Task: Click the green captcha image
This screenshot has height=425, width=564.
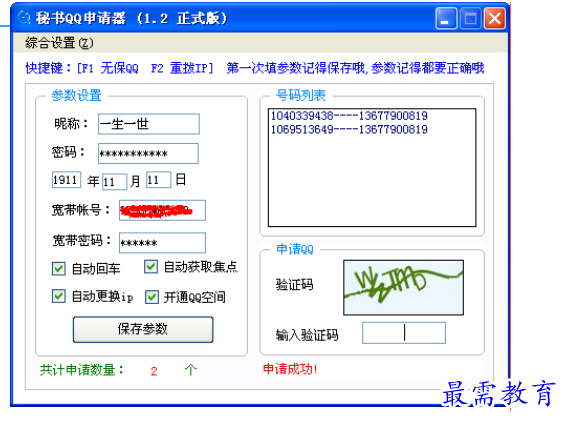Action: 403,288
